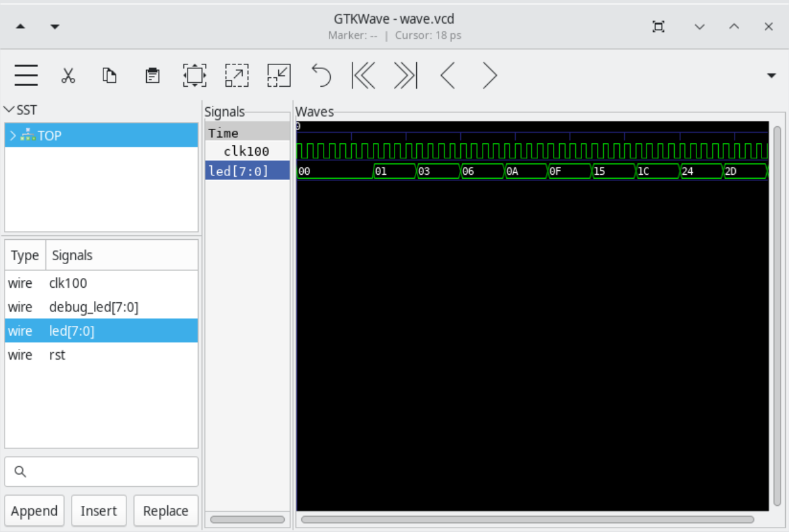Open the toolbar overflow dropdown arrow
This screenshot has height=532, width=789.
(771, 75)
